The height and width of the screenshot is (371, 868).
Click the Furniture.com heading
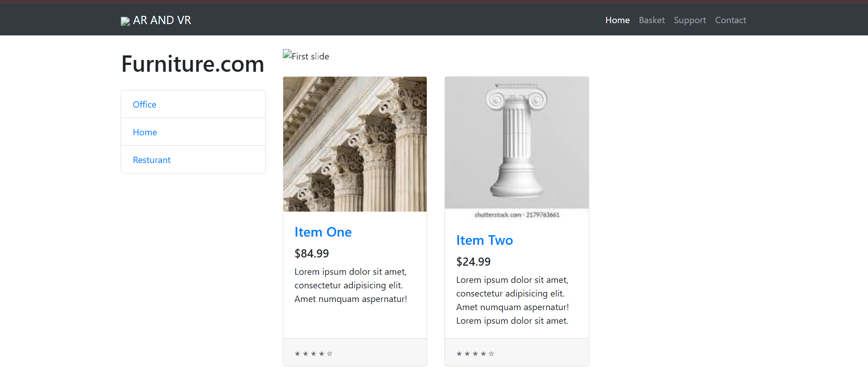[193, 64]
